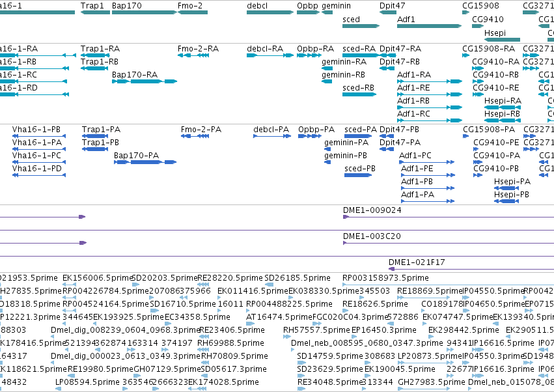Click transcript Bap170-RA
Image resolution: width=554 pixels, height=392 pixels.
click(144, 81)
